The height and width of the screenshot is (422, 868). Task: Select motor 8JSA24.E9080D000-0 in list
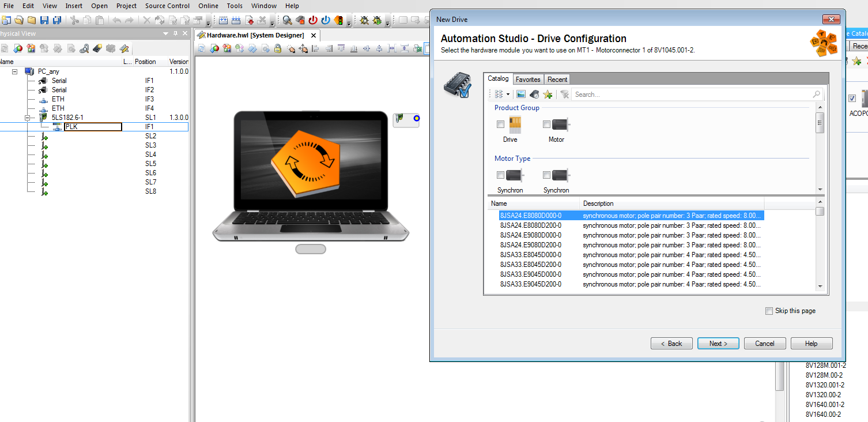tap(530, 235)
